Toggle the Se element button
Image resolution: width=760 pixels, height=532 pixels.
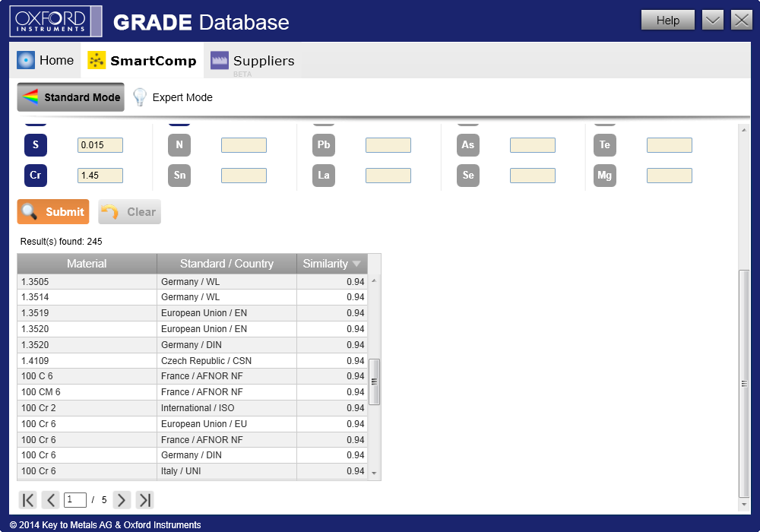(468, 176)
